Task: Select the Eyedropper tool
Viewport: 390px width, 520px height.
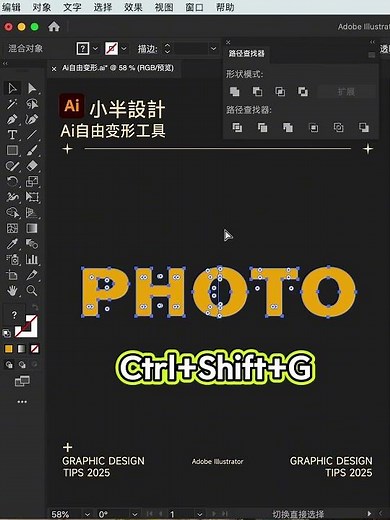Action: [13, 244]
